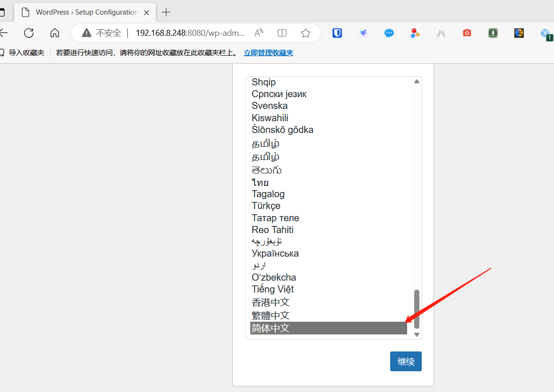Open the 立即管理收藏夹 link
This screenshot has width=554, height=392.
(269, 52)
